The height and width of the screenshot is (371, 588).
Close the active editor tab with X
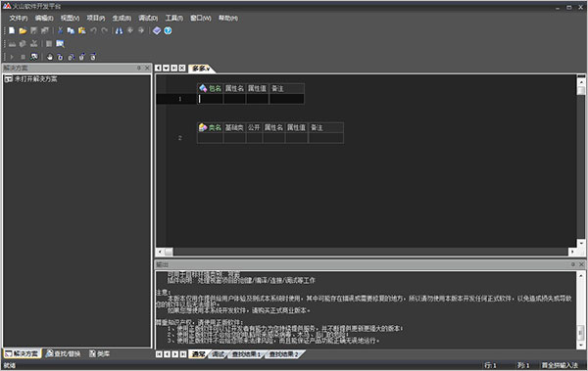click(x=182, y=68)
